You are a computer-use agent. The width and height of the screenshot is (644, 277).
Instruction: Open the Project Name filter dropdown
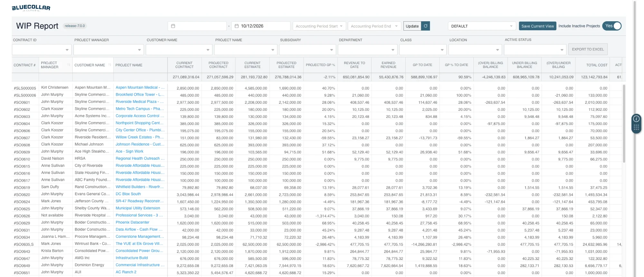(x=246, y=50)
